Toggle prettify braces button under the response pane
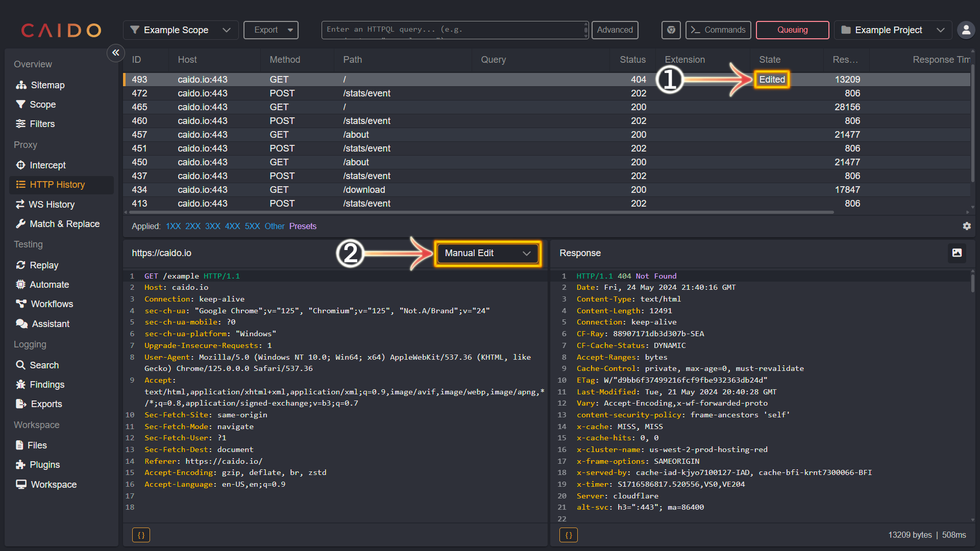 coord(569,535)
